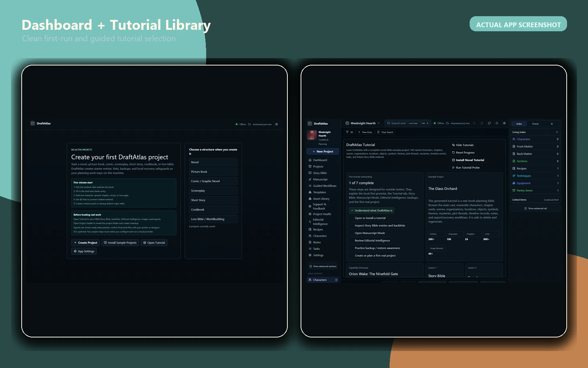Screen dimensions: 588x368
Task: Click Reset Progress
Action: pos(463,152)
